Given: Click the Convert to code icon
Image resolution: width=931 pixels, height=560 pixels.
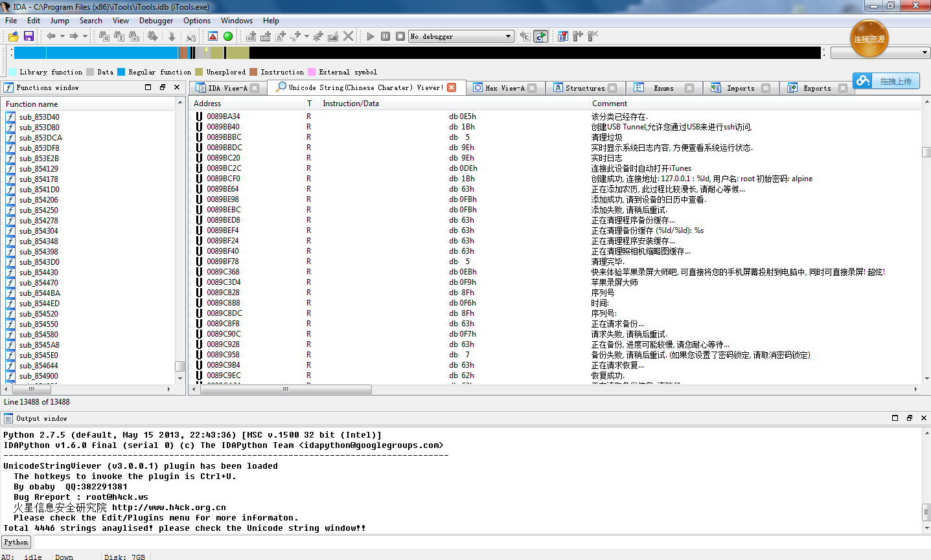Looking at the screenshot, I should coord(251,36).
